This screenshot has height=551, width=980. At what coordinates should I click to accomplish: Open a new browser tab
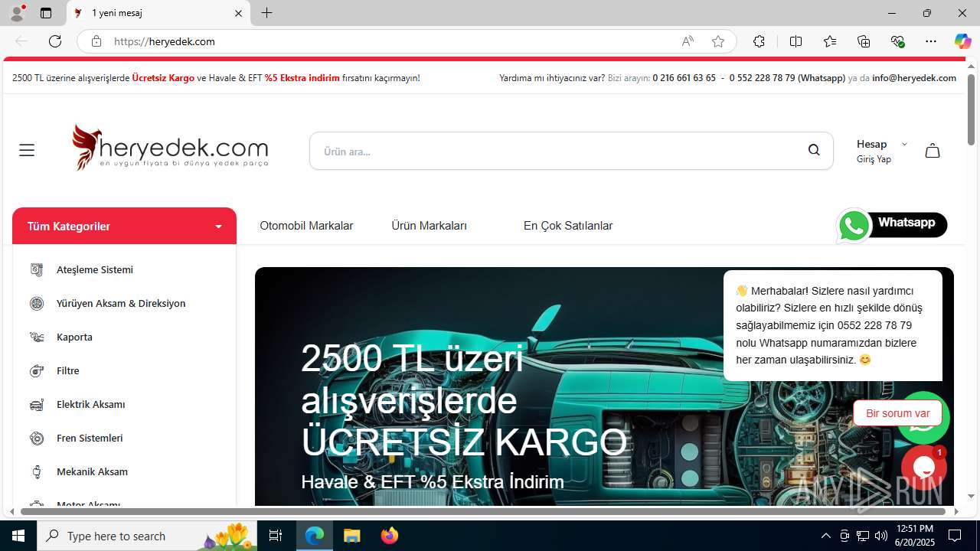point(266,13)
